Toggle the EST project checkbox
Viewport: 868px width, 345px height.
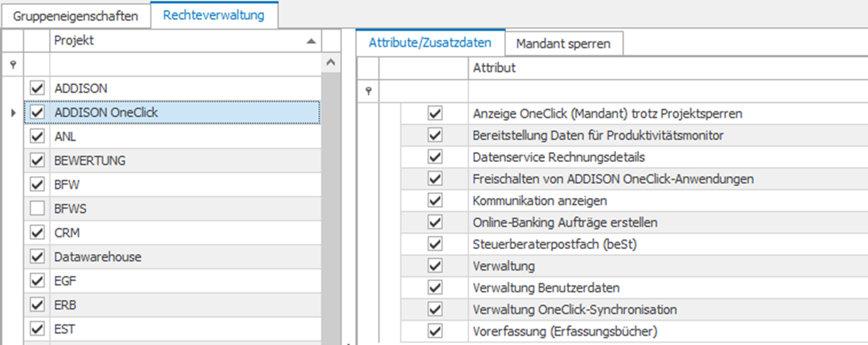[x=37, y=329]
